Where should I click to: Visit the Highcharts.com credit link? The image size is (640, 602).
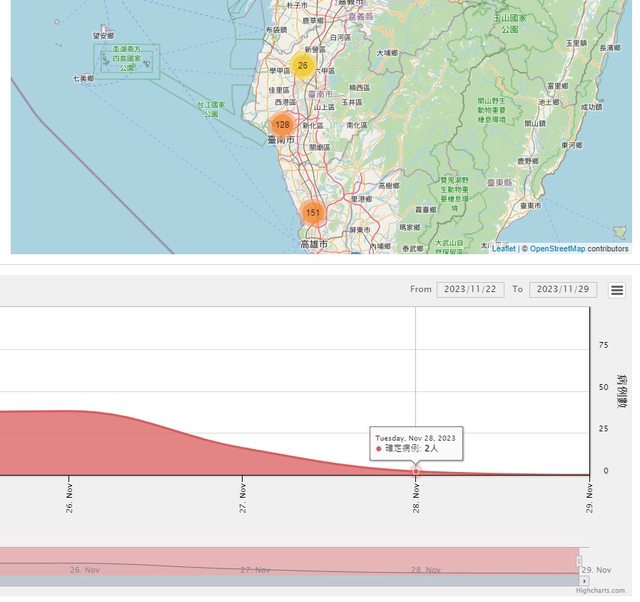click(600, 591)
